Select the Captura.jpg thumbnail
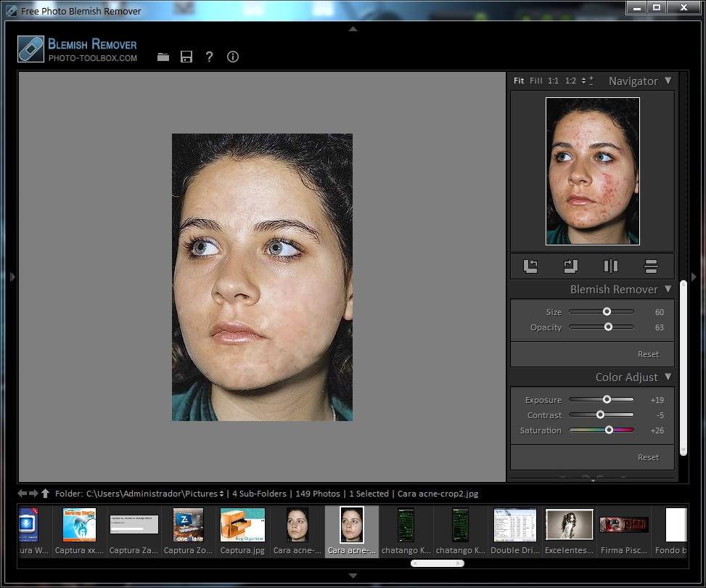 pos(242,526)
